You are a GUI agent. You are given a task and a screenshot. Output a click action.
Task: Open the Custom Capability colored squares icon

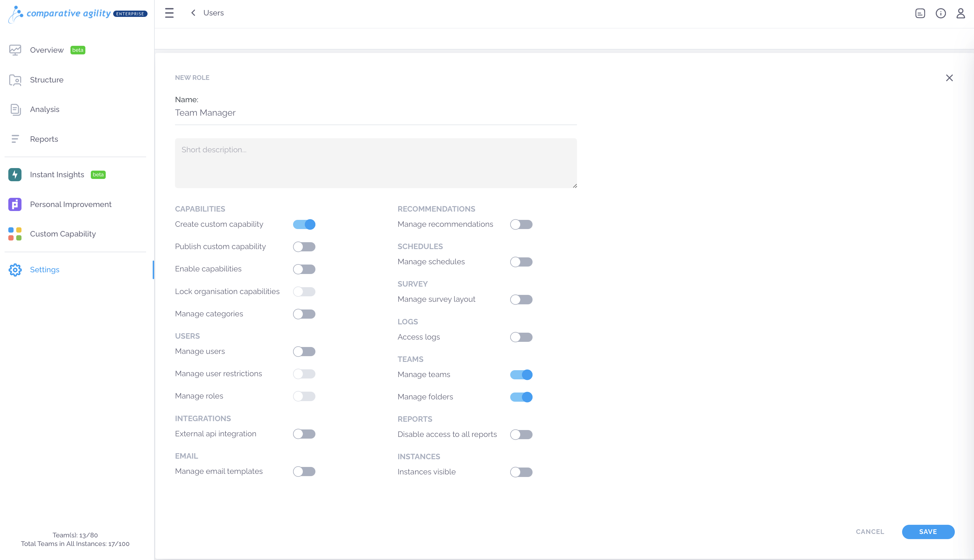pos(15,234)
